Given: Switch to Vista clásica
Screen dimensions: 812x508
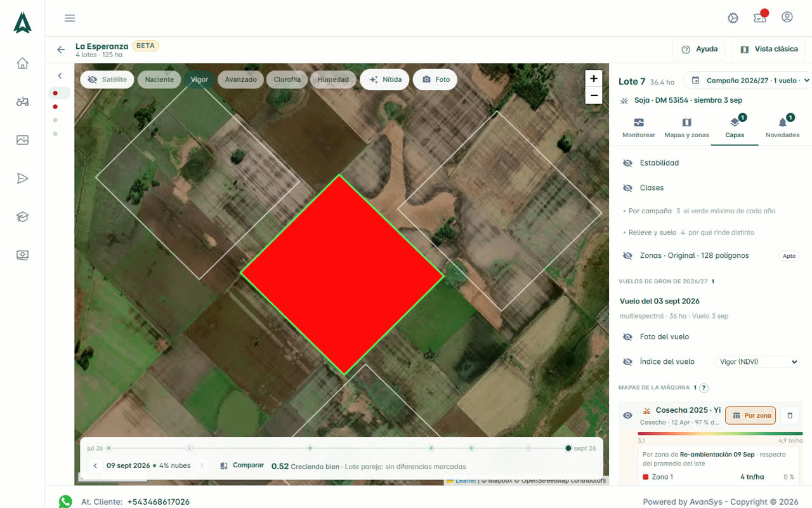Looking at the screenshot, I should pos(768,50).
